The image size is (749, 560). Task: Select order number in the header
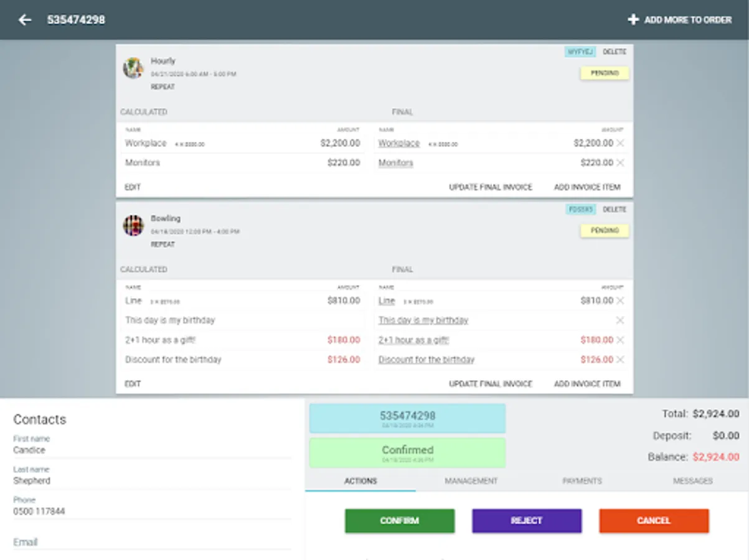(x=76, y=20)
